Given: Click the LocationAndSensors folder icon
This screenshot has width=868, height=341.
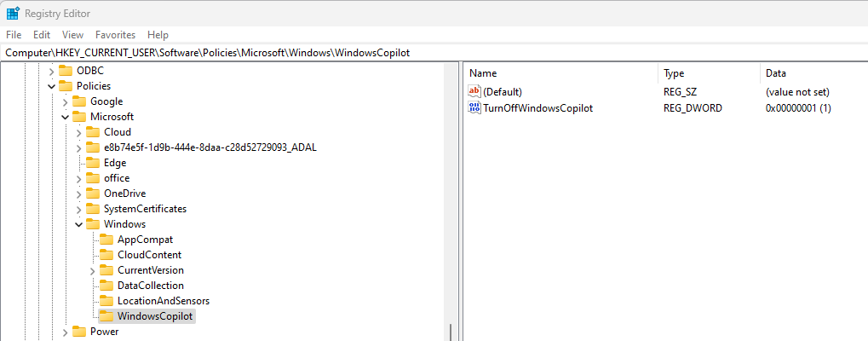Looking at the screenshot, I should (x=106, y=301).
